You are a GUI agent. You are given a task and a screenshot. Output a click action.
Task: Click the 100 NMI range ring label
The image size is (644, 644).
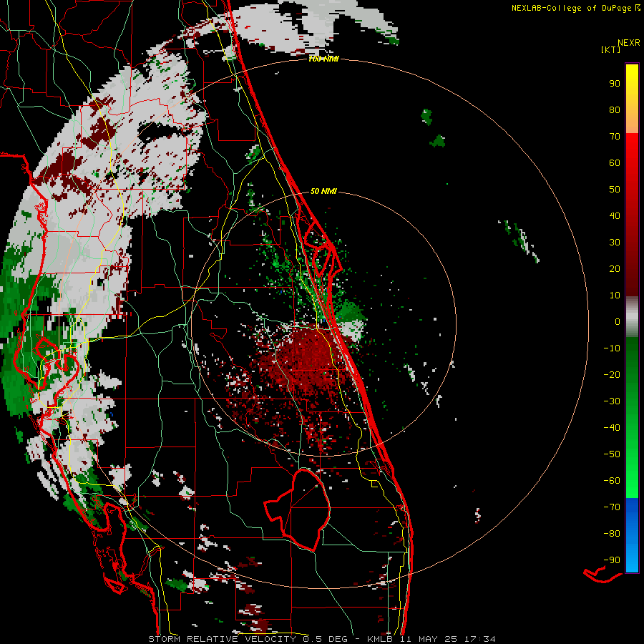(323, 59)
